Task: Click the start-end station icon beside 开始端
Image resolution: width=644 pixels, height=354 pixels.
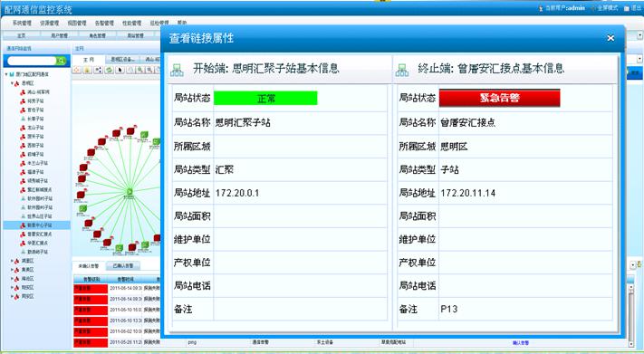Action: [x=177, y=70]
